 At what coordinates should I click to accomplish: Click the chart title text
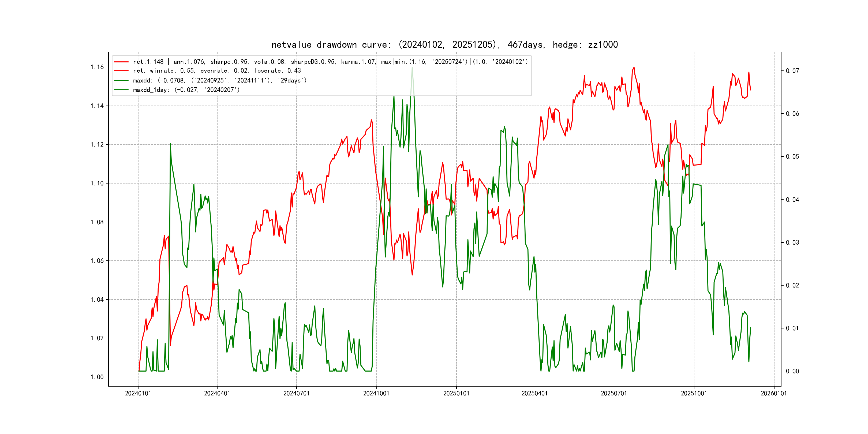(x=444, y=45)
